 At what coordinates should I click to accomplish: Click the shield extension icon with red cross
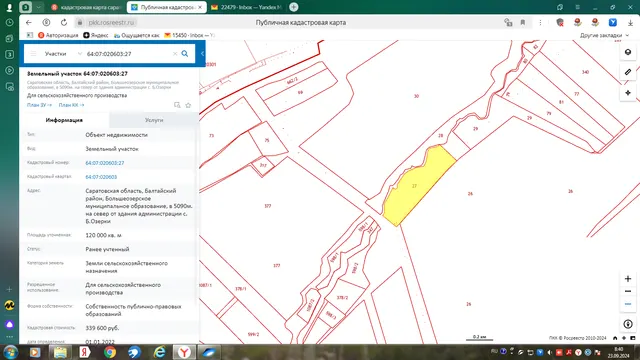pyautogui.click(x=560, y=22)
